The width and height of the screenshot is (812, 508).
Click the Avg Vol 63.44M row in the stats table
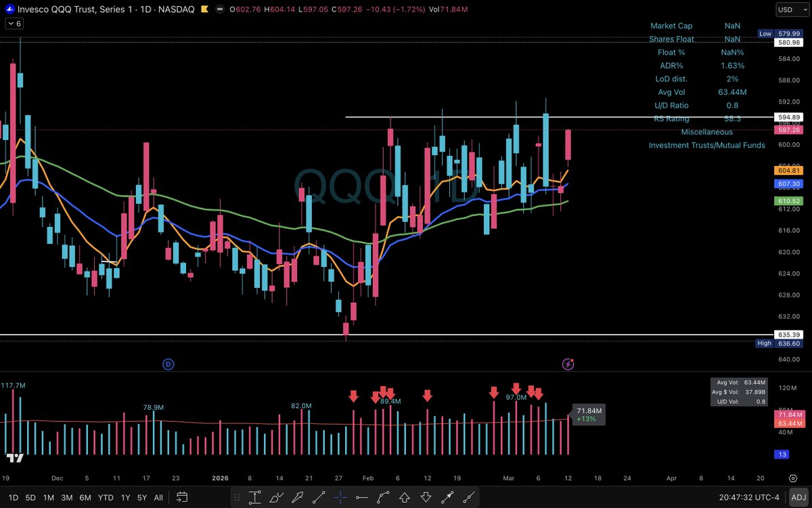tap(702, 92)
